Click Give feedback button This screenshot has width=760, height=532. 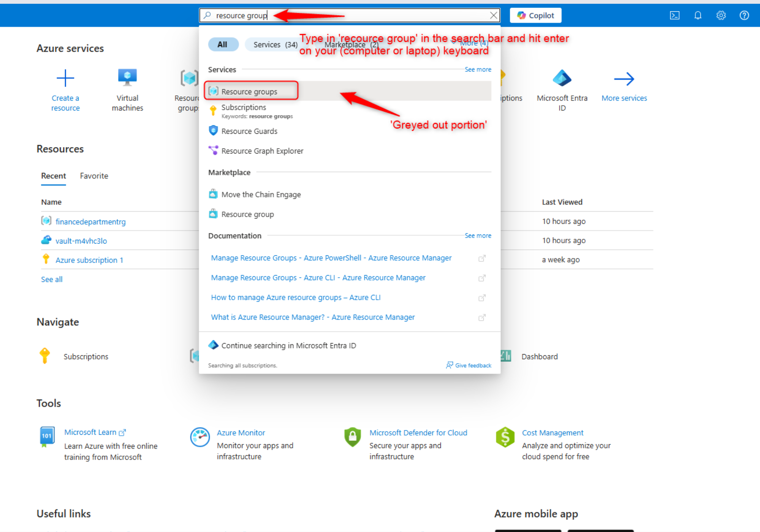tap(470, 364)
